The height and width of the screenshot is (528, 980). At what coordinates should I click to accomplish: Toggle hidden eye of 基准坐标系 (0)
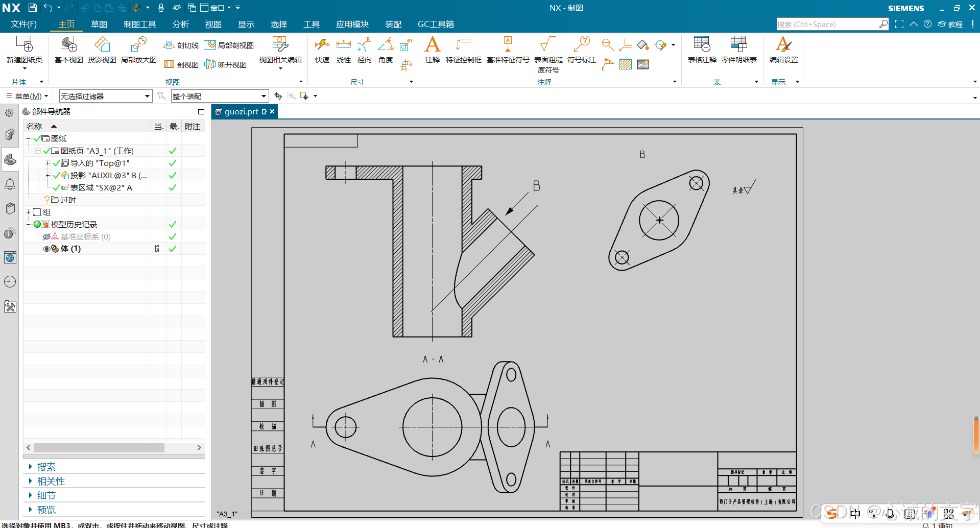click(46, 236)
